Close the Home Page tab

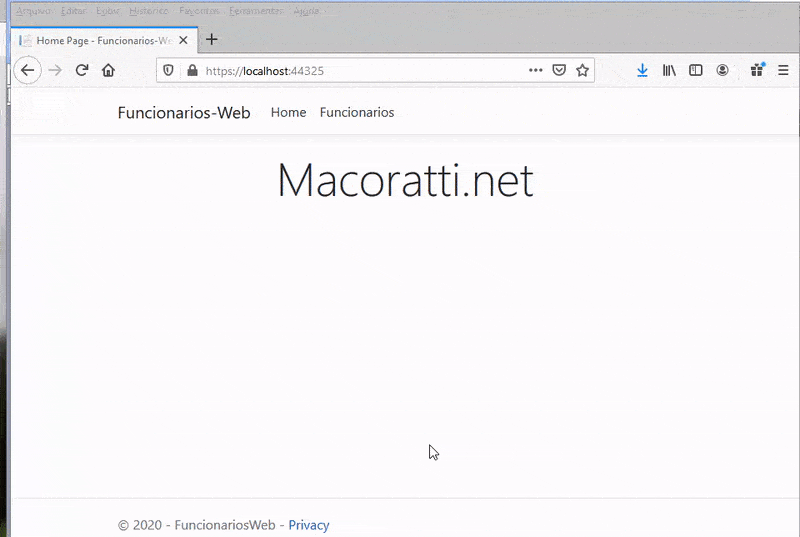click(x=183, y=40)
